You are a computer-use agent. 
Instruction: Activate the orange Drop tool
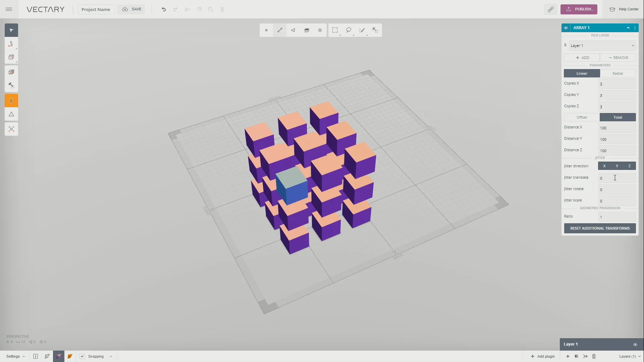[11, 100]
